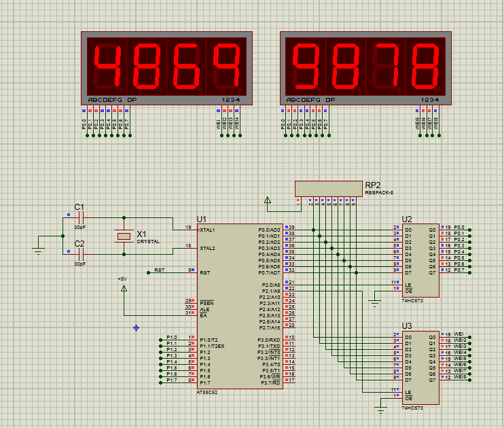Click the U3 reference label
Image resolution: width=504 pixels, height=428 pixels.
point(407,326)
